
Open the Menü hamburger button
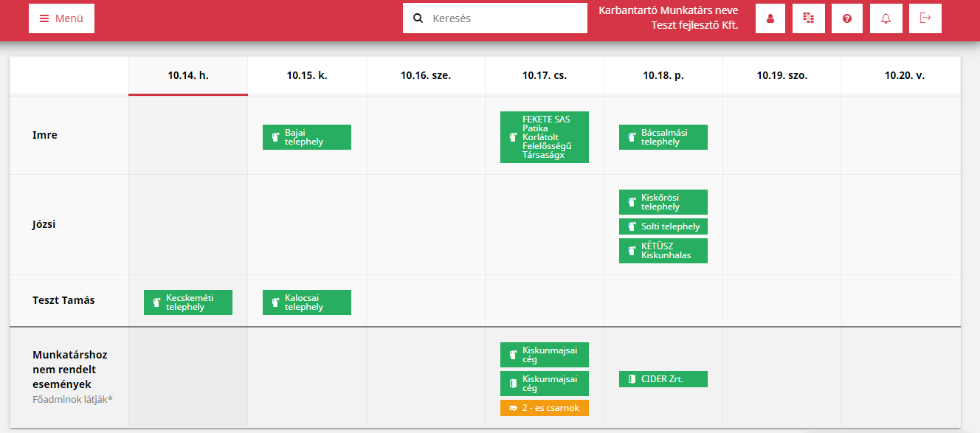61,18
